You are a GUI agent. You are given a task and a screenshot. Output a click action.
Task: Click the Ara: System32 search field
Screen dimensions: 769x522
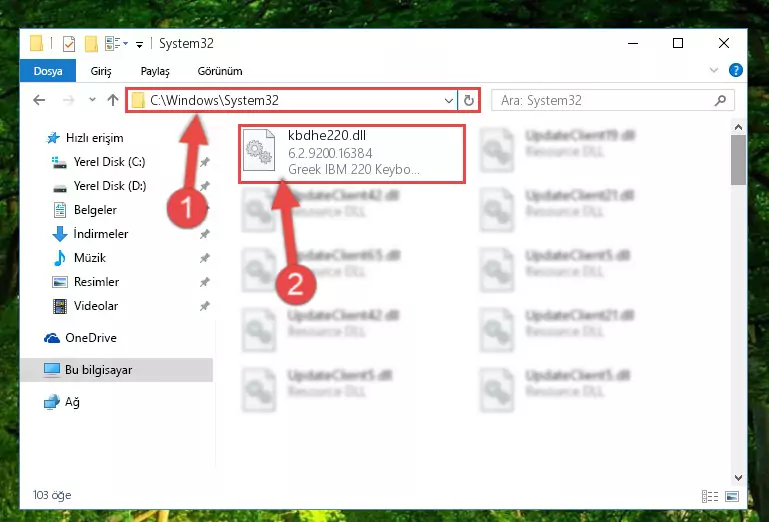(613, 101)
